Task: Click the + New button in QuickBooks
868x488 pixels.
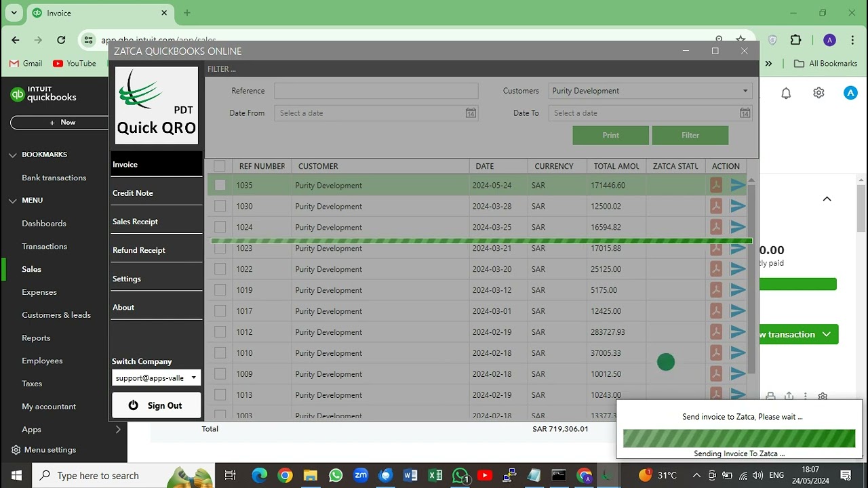Action: [61, 123]
